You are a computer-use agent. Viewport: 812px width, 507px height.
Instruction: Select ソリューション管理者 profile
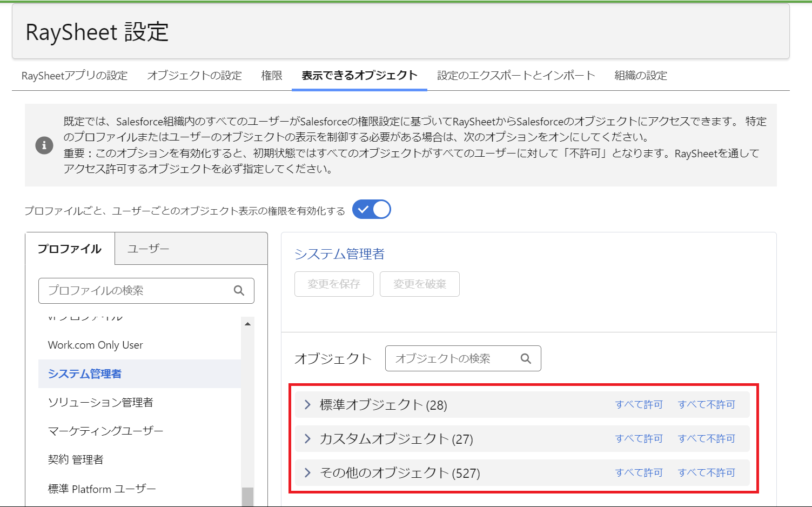[x=139, y=402]
